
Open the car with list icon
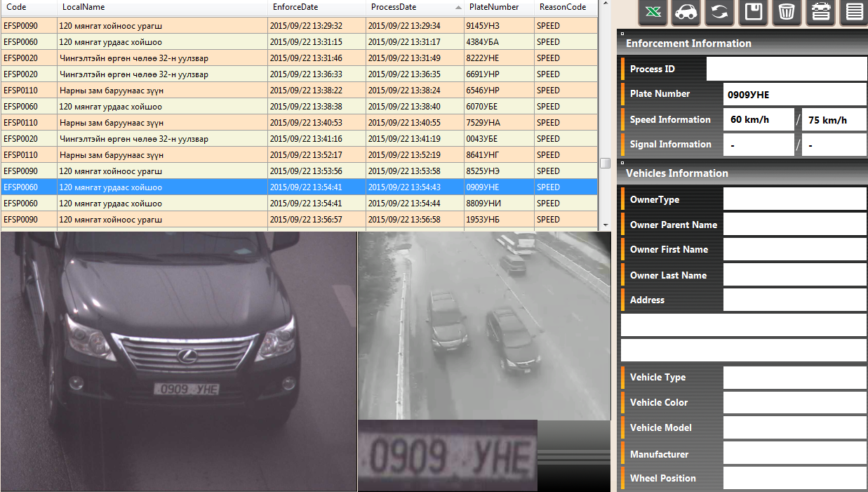(x=820, y=12)
